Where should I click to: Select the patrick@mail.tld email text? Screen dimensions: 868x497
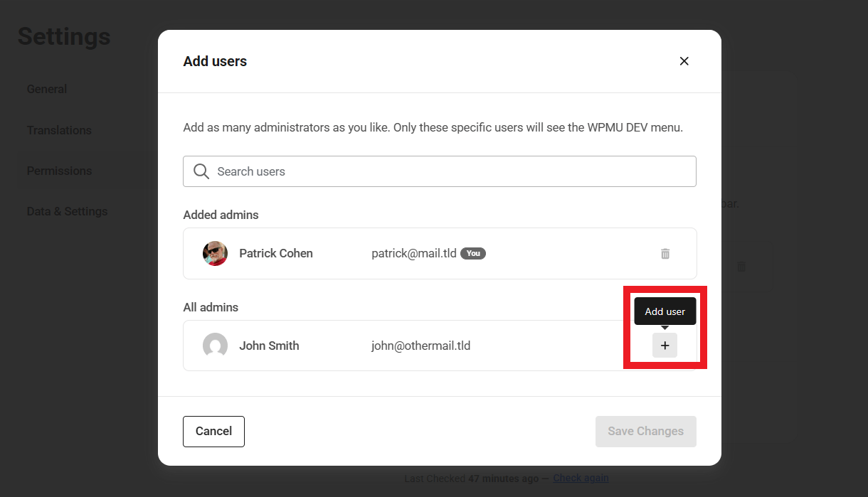click(x=414, y=253)
